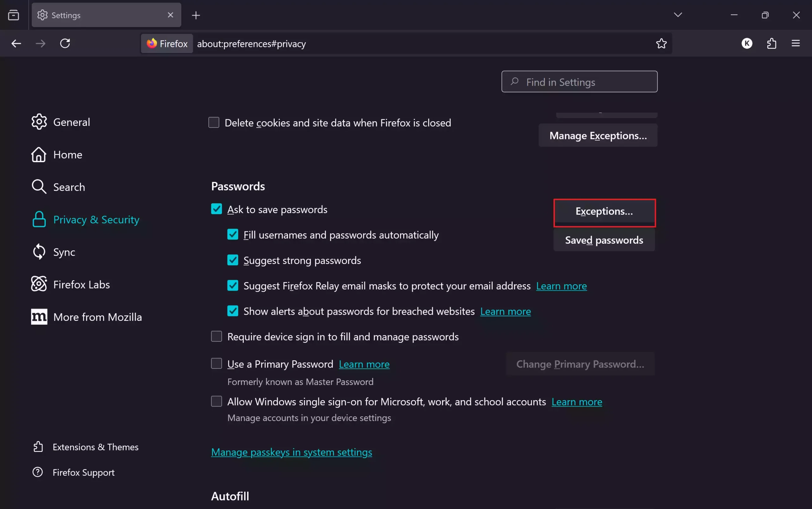Click the Saved passwords button
This screenshot has height=509, width=812.
[x=603, y=240]
